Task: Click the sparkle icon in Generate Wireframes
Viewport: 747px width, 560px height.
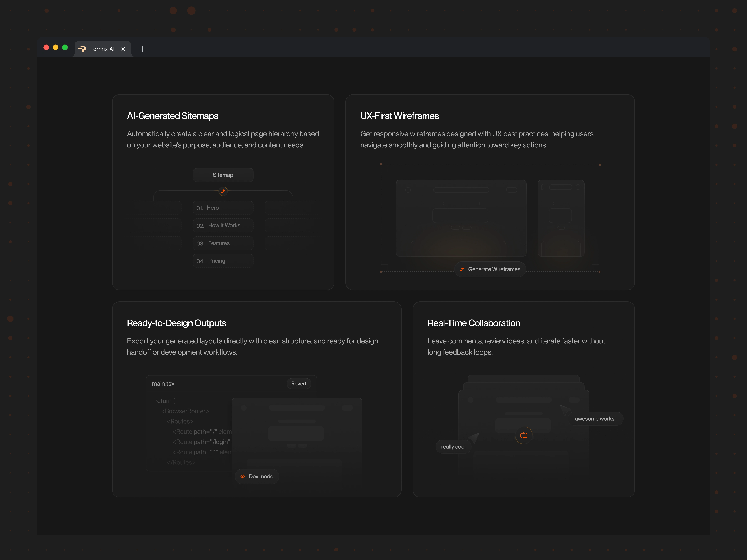Action: click(x=462, y=269)
